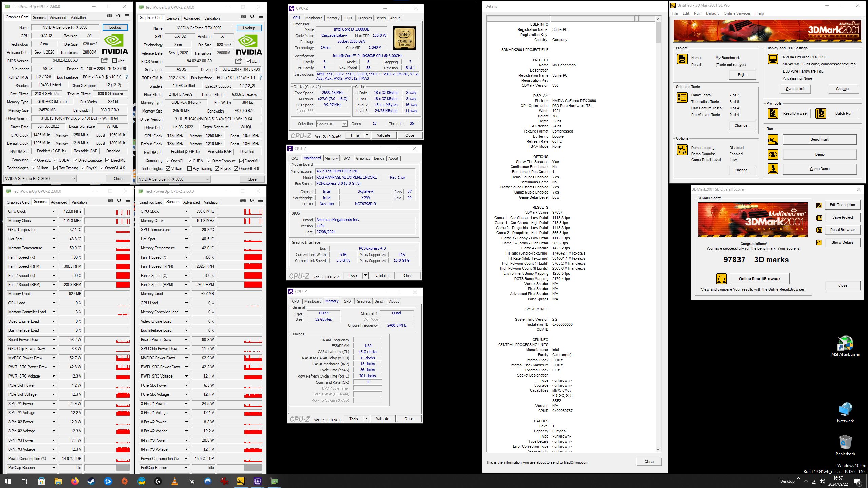Toggle CUDA checkbox in GPU-Z with bus @ x16 3.0
This screenshot has height=488, width=868.
pyautogui.click(x=56, y=160)
